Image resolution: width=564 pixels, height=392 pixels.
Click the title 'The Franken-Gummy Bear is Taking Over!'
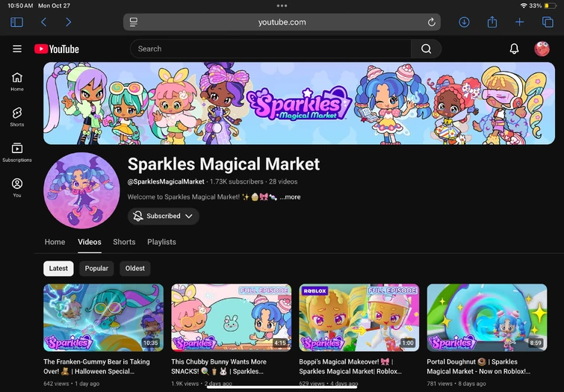[x=96, y=367]
